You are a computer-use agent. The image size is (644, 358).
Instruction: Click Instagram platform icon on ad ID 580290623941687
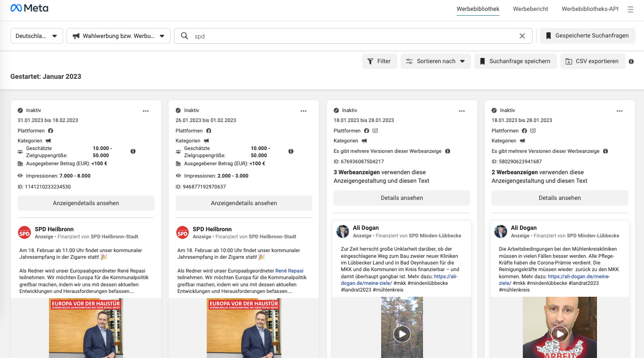[533, 131]
